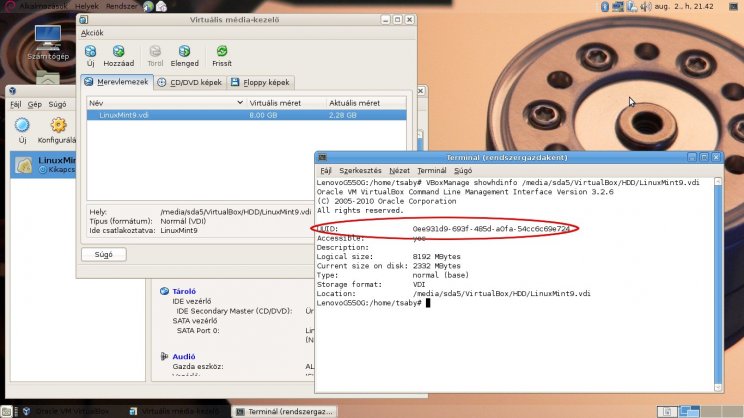Click the date and time clock
The image size is (744, 418).
(x=684, y=6)
